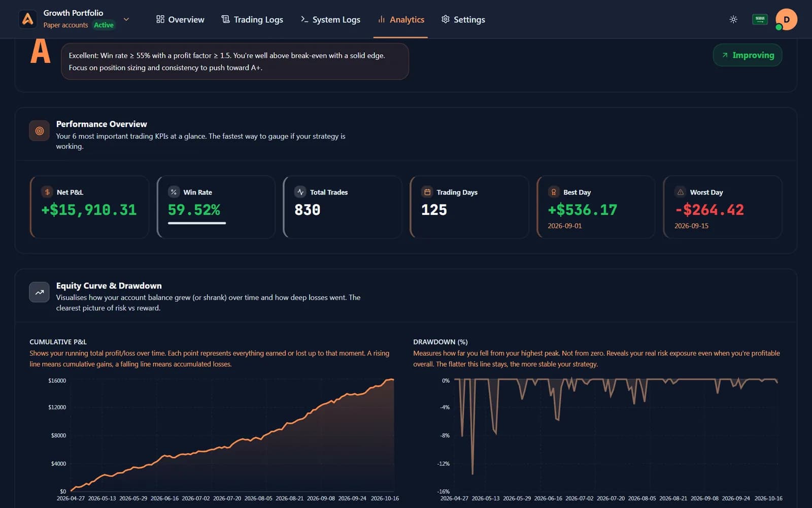This screenshot has height=508, width=812.
Task: Click the warning icon on Worst Day
Action: [x=681, y=192]
